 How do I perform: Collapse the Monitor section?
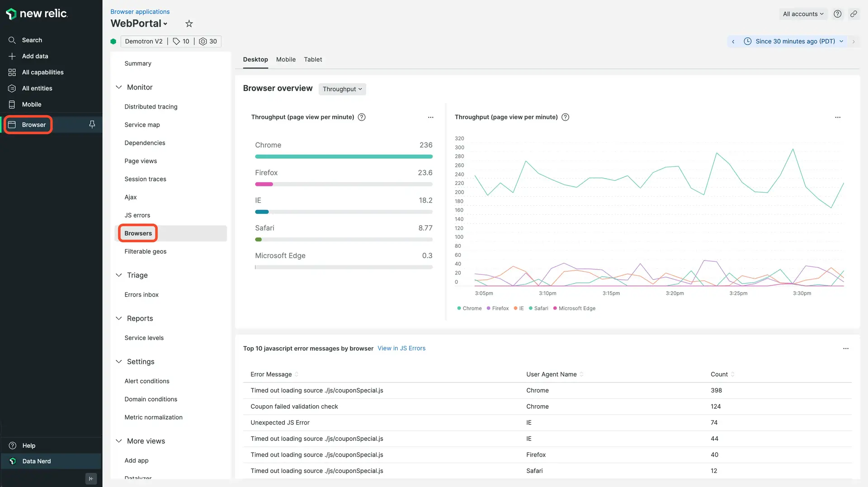pyautogui.click(x=119, y=87)
